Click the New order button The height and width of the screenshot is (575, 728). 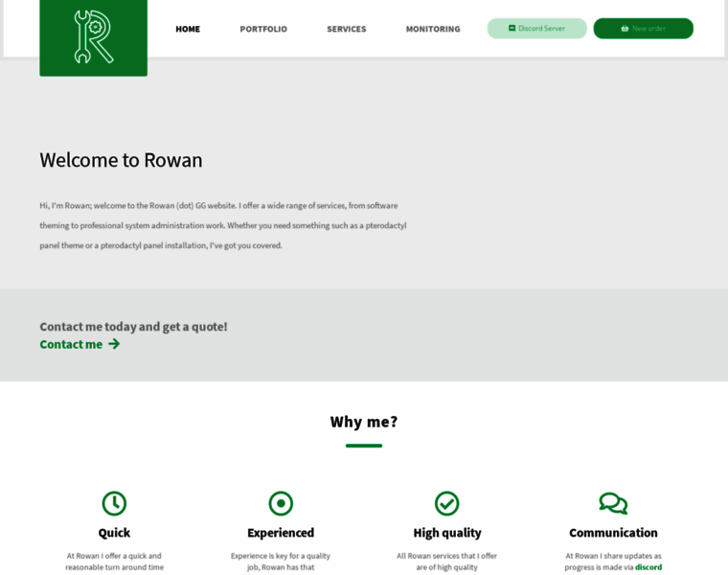click(x=643, y=29)
